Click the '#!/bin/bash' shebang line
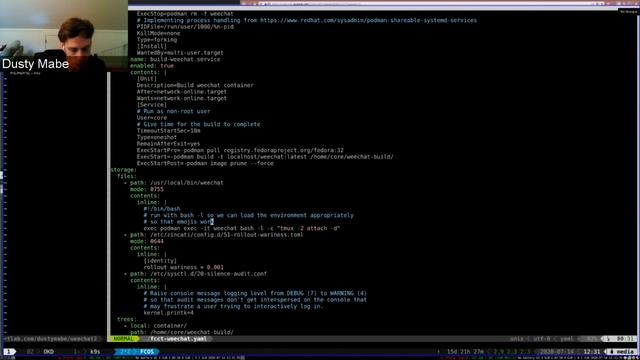Viewport: 640px width, 360px height. click(162, 209)
